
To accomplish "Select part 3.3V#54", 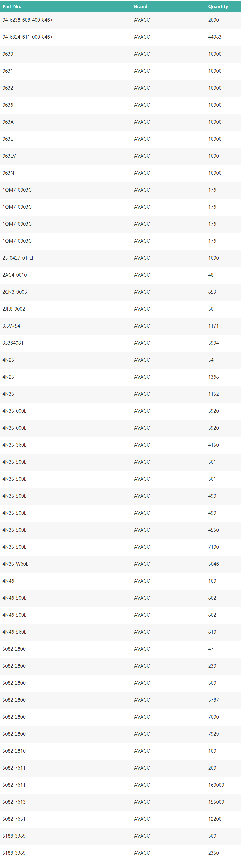I will pyautogui.click(x=11, y=326).
